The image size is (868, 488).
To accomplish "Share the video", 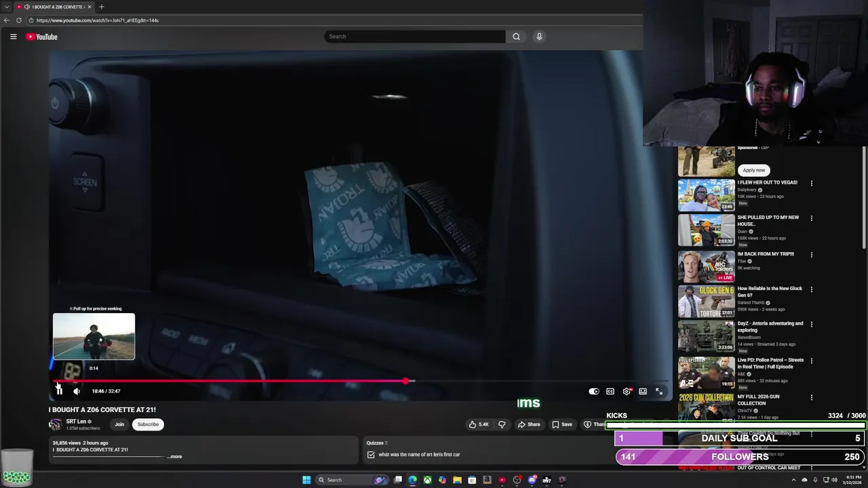I will coord(529,424).
